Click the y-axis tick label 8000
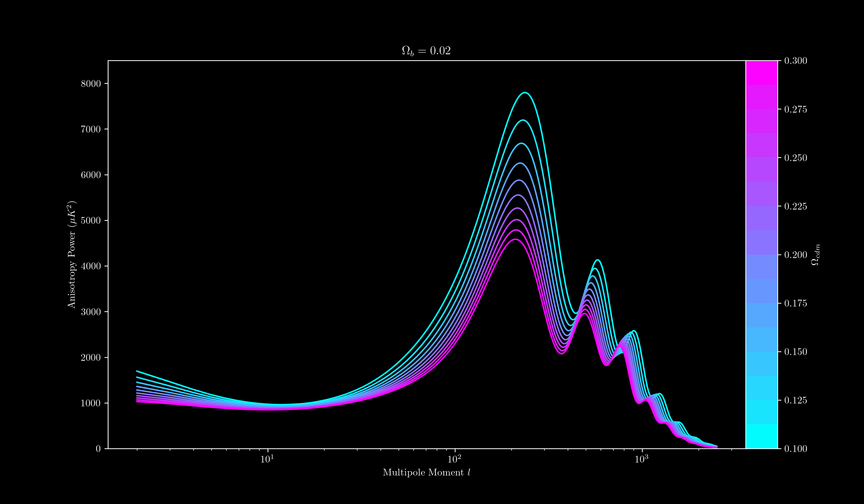The image size is (864, 504). [91, 84]
